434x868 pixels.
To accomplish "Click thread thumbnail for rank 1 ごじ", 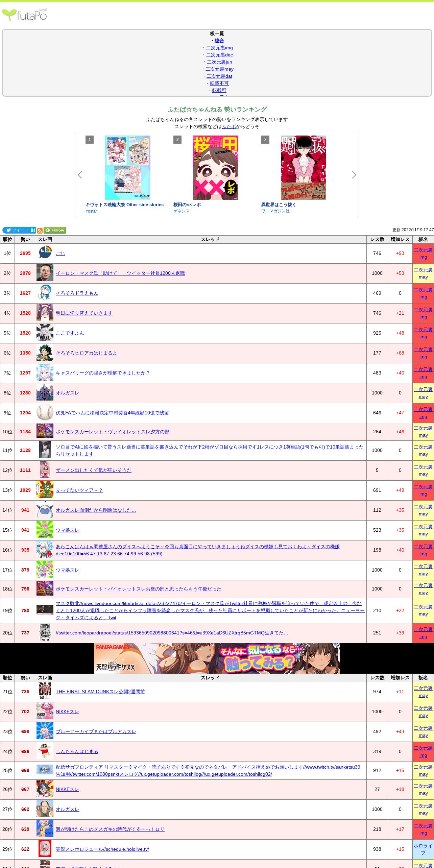I will (x=45, y=253).
